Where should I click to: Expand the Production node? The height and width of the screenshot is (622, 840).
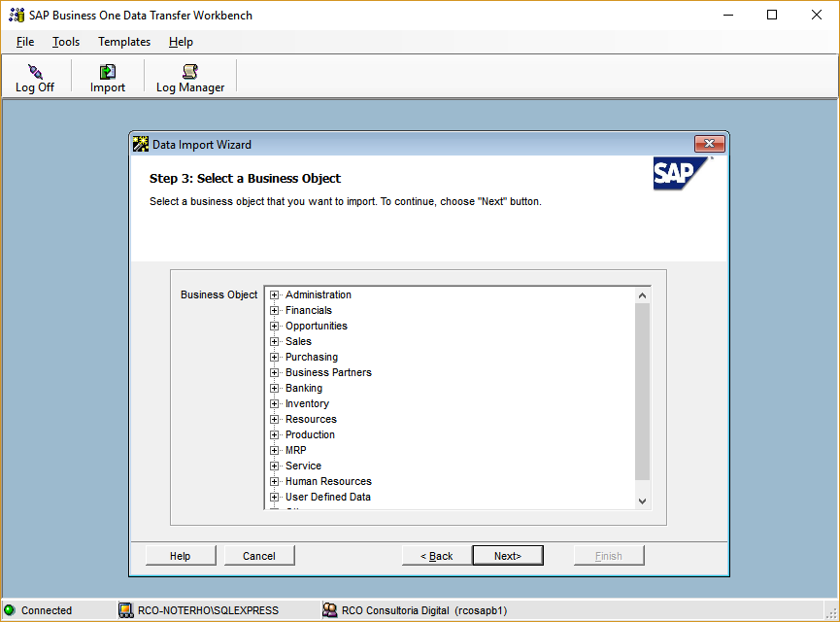coord(274,434)
